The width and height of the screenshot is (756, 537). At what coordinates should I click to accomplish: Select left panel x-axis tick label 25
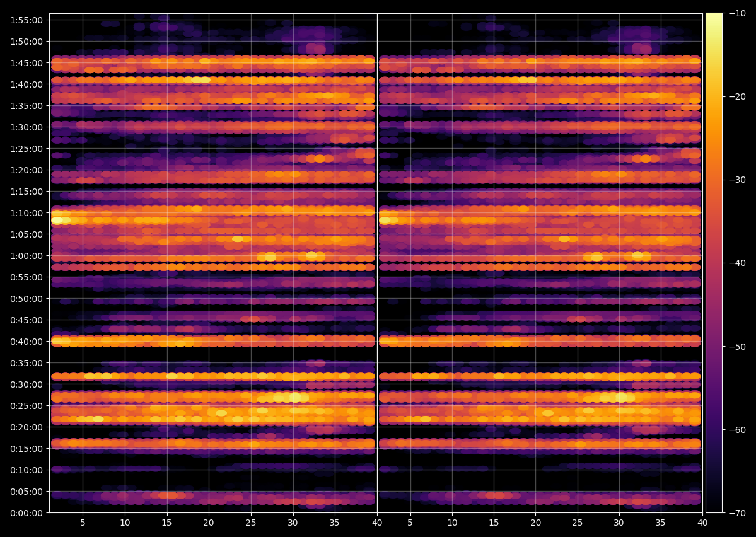click(251, 523)
